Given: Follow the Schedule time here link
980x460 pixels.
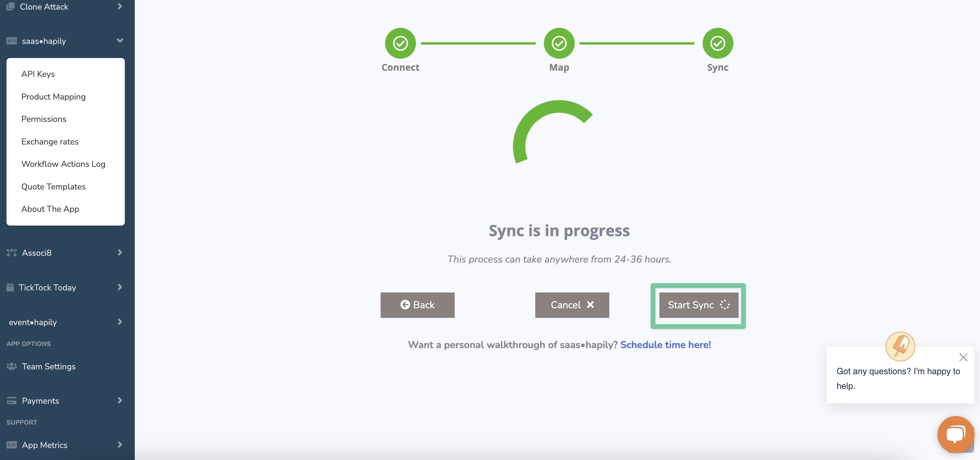Looking at the screenshot, I should pos(665,345).
